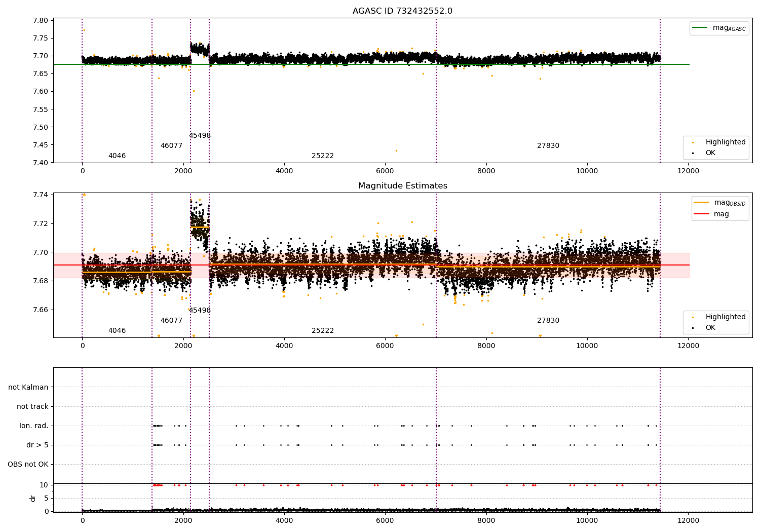Click the 45498 label in the top plot
760x532 pixels.
point(200,136)
